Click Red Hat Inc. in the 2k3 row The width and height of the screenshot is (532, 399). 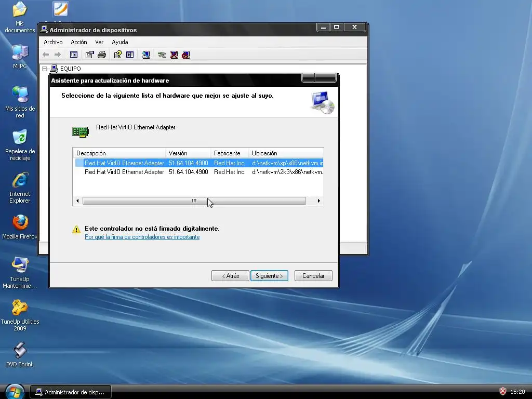(230, 172)
